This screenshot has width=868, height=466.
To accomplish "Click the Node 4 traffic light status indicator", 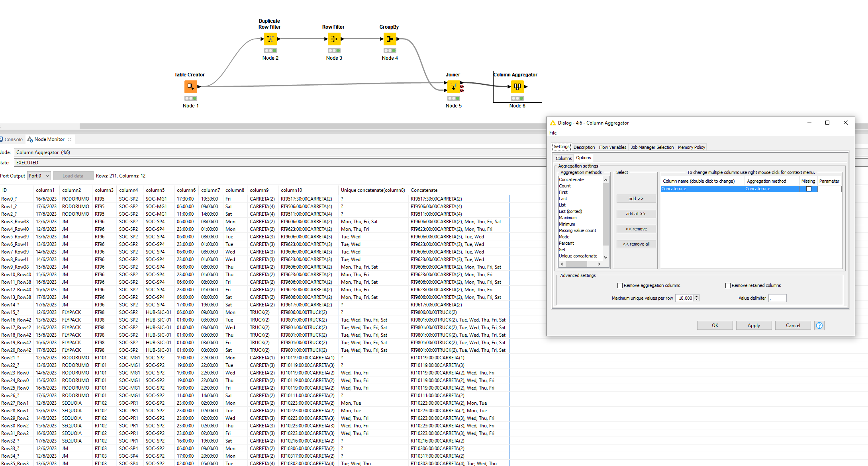I will click(x=390, y=51).
